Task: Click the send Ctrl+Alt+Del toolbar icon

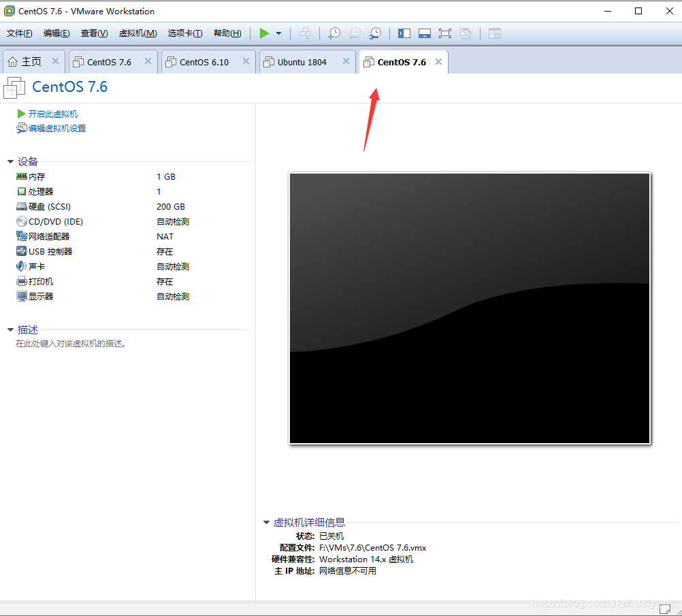Action: click(305, 33)
